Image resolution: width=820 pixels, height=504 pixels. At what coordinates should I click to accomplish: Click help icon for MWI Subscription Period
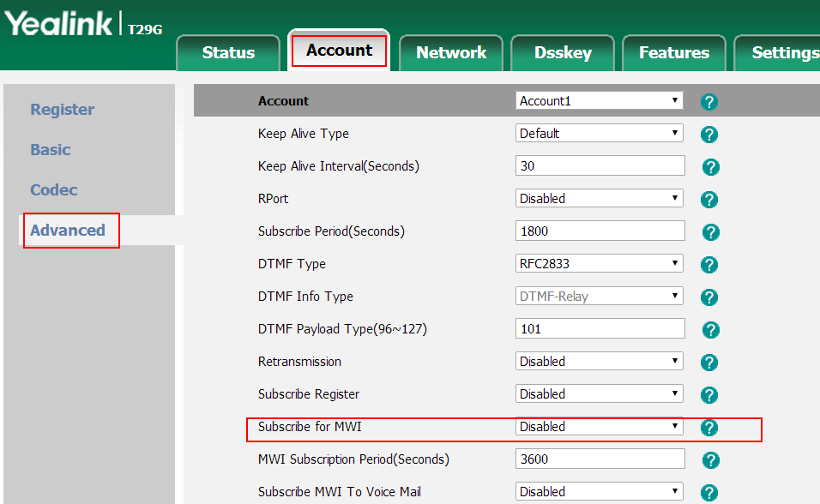coord(710,460)
